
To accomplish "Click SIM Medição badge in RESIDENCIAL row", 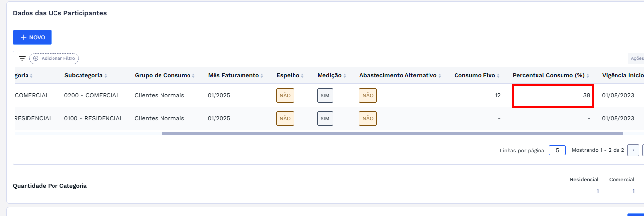I will pyautogui.click(x=325, y=119).
